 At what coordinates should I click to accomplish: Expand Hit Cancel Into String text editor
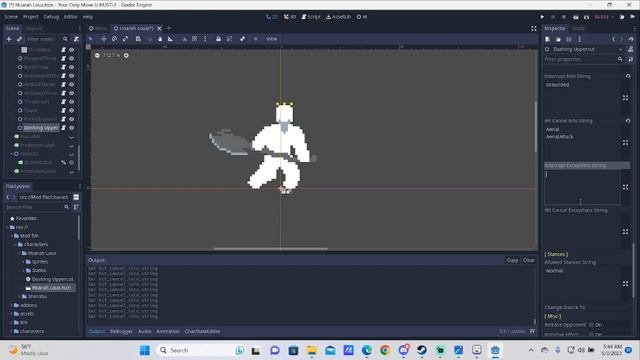click(x=625, y=142)
